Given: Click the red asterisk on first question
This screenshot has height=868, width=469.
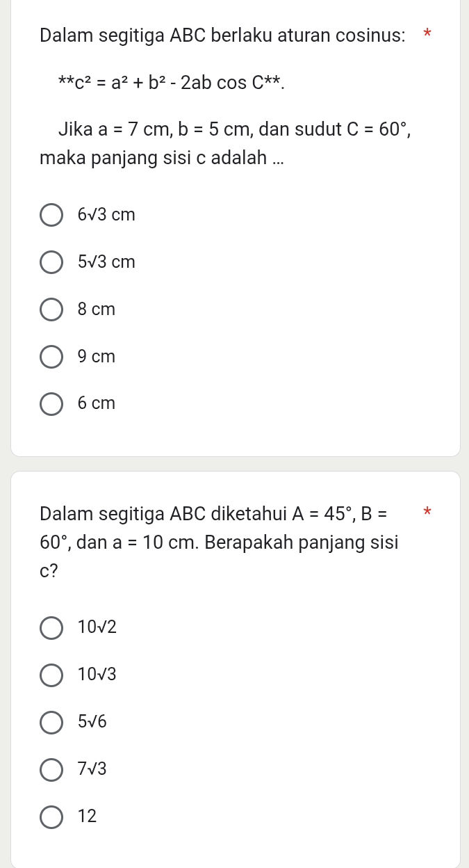Looking at the screenshot, I should [427, 33].
